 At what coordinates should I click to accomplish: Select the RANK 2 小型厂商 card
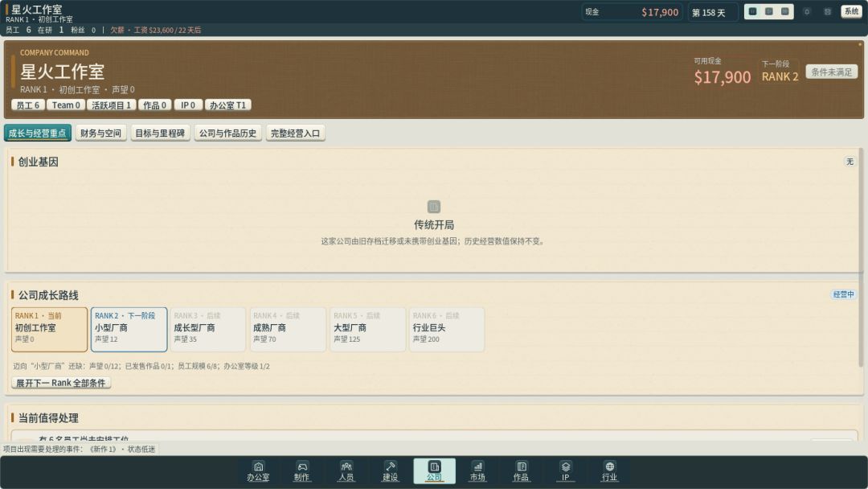(x=129, y=330)
